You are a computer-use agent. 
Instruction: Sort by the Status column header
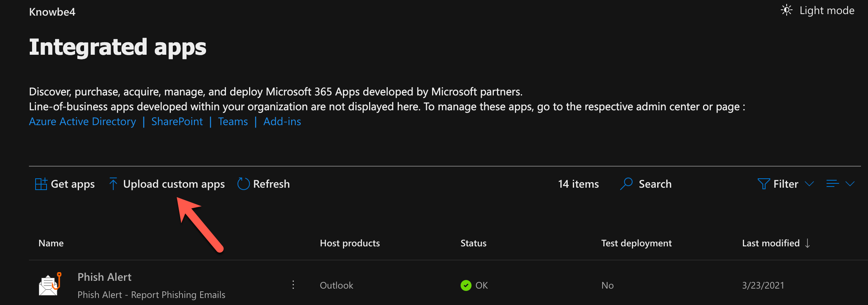pyautogui.click(x=473, y=243)
